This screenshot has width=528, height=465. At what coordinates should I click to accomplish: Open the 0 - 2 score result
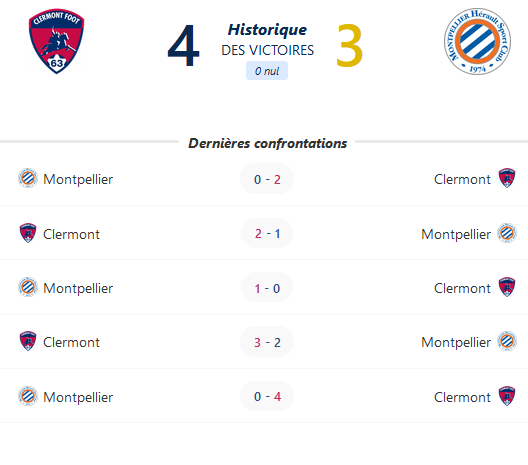[267, 179]
